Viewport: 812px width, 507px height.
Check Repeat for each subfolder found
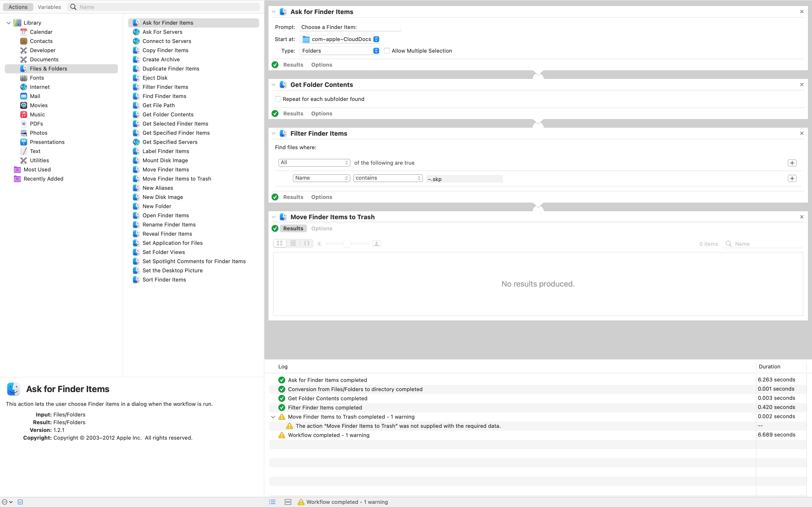tap(278, 99)
